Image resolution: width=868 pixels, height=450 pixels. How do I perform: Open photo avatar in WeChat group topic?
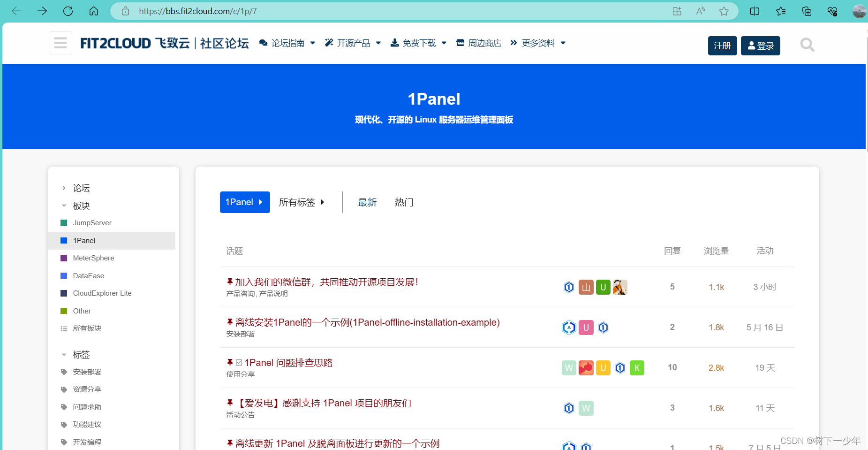click(620, 287)
